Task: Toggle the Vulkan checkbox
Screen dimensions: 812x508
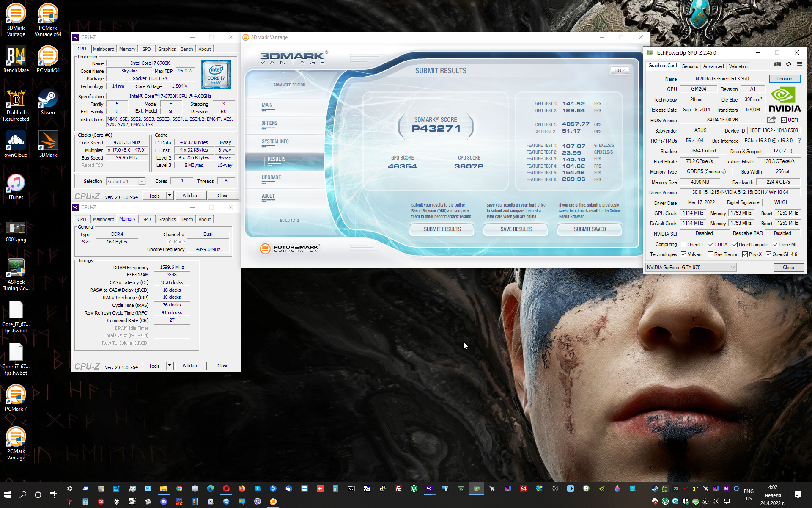Action: pyautogui.click(x=683, y=254)
